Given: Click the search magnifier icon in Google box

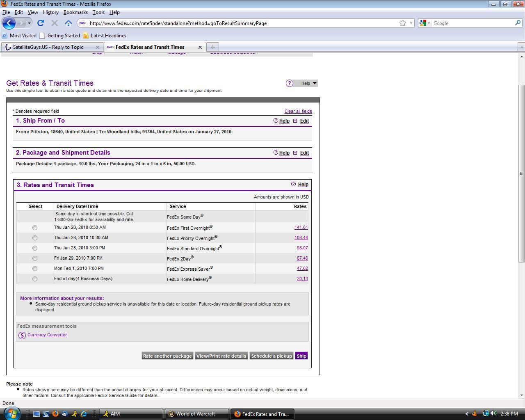Looking at the screenshot, I should (518, 23).
